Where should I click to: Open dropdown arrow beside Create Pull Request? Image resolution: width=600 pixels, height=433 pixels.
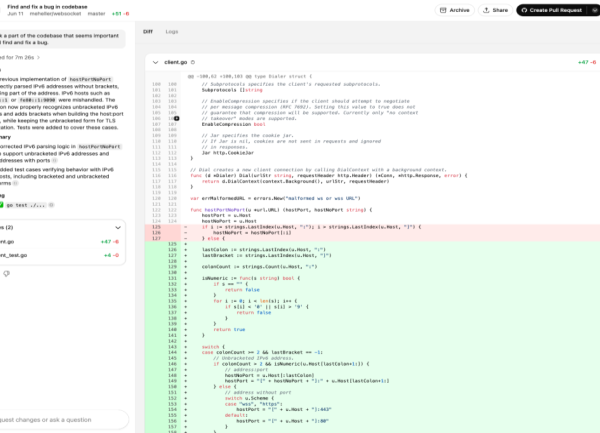coord(594,10)
